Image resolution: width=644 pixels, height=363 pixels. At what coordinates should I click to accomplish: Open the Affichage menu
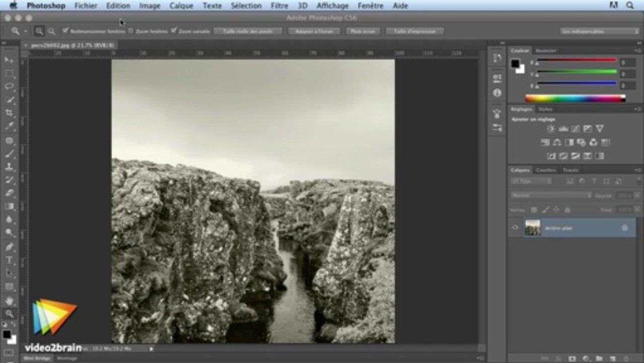(333, 6)
